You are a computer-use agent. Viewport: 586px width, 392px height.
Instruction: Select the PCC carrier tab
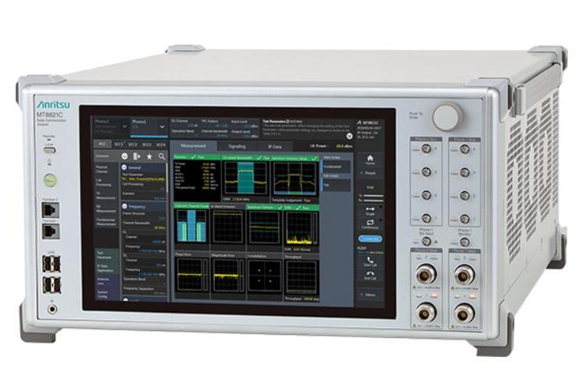[x=102, y=144]
